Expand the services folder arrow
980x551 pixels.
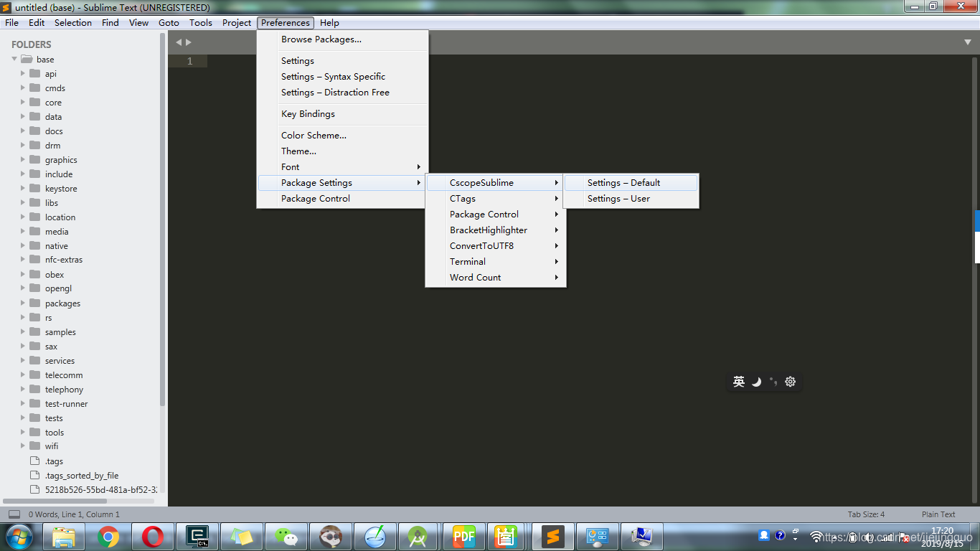[22, 360]
